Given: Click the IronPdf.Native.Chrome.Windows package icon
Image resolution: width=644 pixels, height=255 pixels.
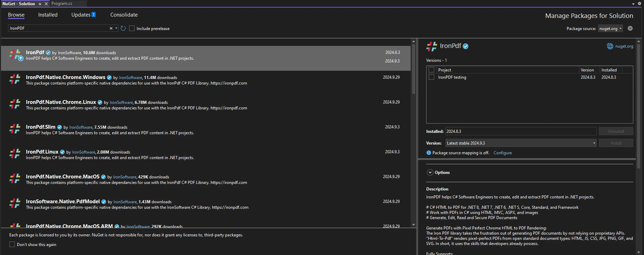Looking at the screenshot, I should (15, 79).
